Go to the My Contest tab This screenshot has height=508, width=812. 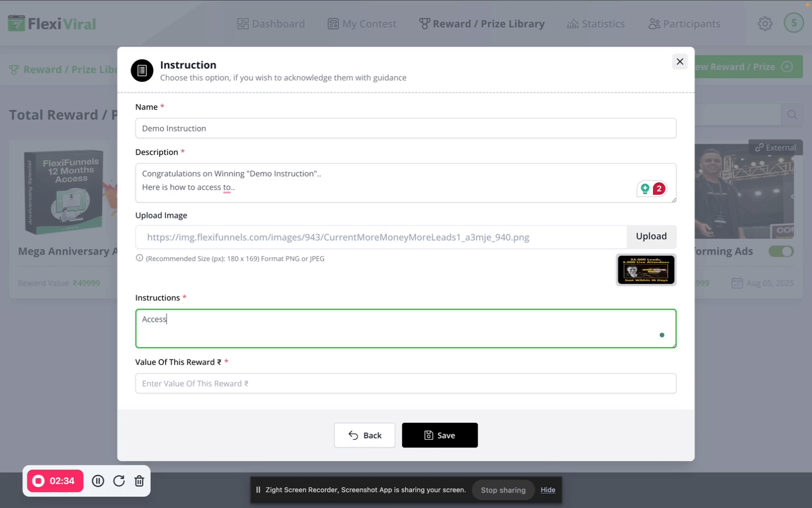(x=362, y=24)
